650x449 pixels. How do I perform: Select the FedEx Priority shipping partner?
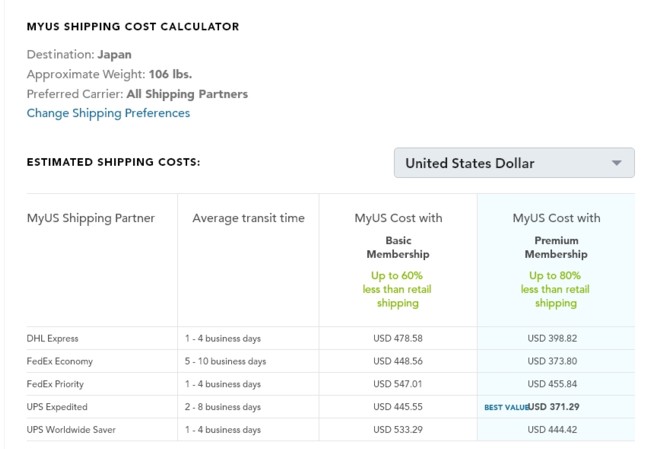point(58,384)
